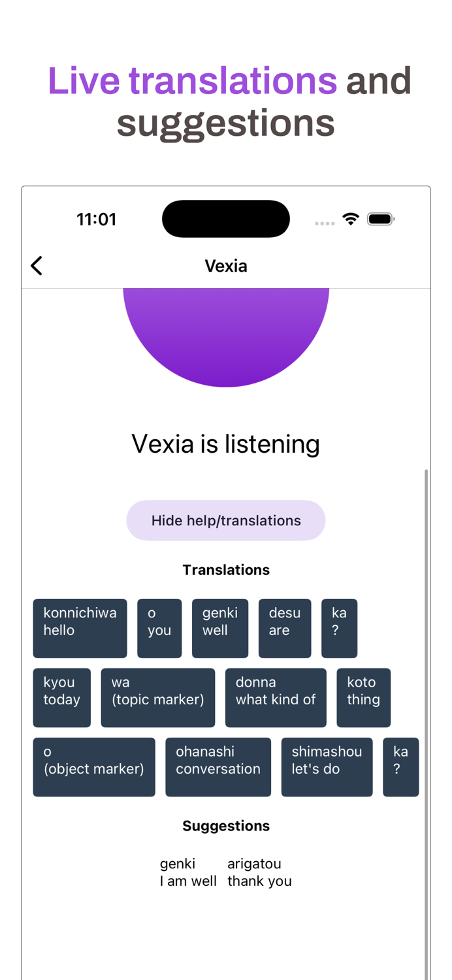
Task: Tap the Suggestions section heading
Action: click(x=226, y=826)
